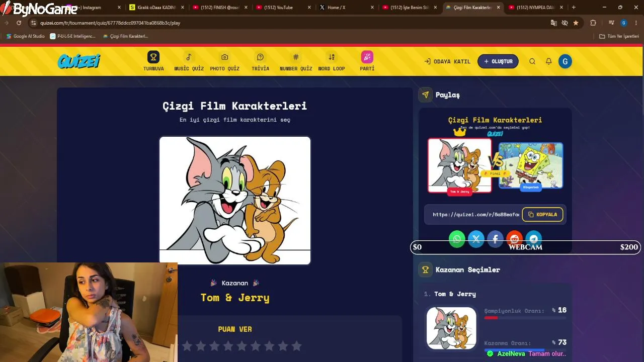The image size is (644, 362).
Task: Click the translate page icon in address bar
Action: pyautogui.click(x=554, y=23)
